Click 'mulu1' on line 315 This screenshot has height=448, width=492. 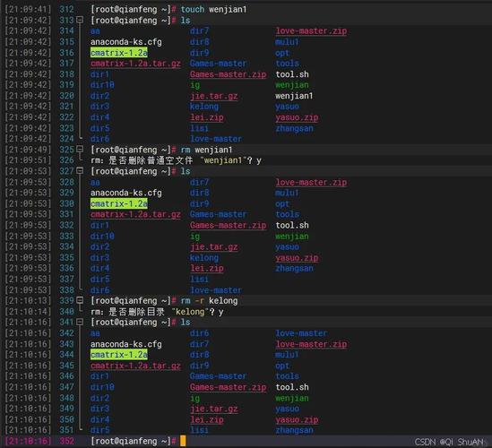(287, 42)
